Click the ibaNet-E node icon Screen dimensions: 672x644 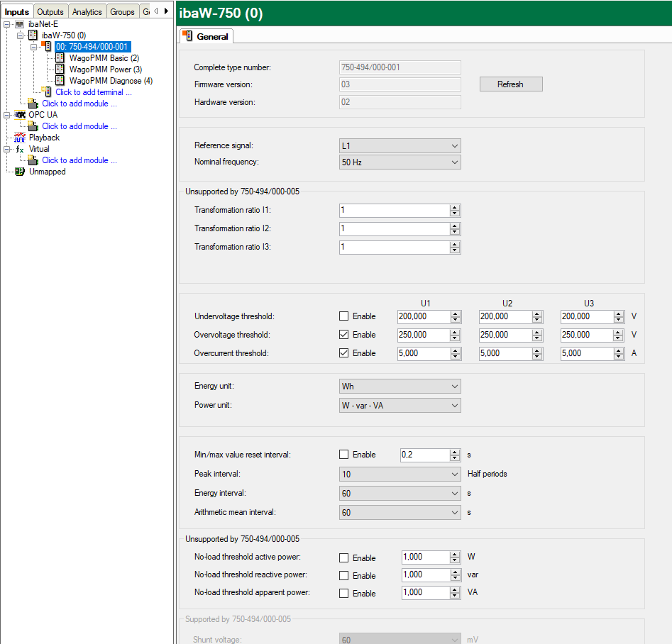(x=19, y=24)
